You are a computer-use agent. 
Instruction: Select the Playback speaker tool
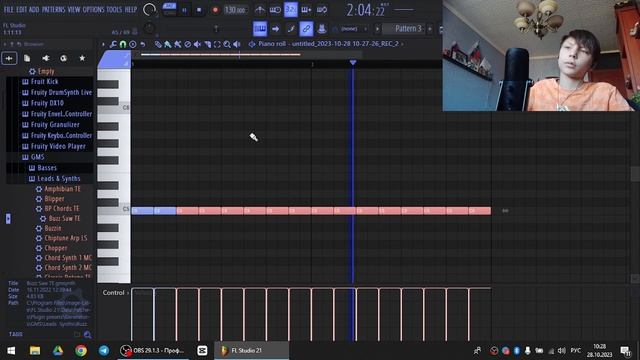pos(237,44)
